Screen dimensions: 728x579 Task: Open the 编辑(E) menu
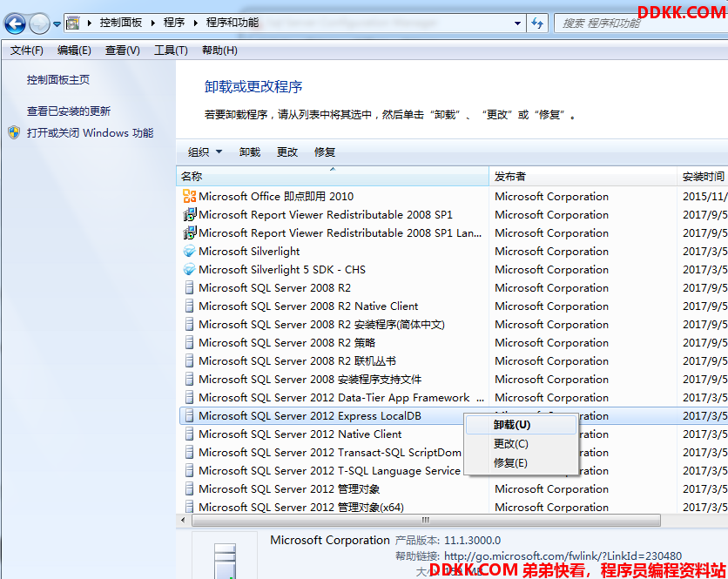[x=74, y=50]
